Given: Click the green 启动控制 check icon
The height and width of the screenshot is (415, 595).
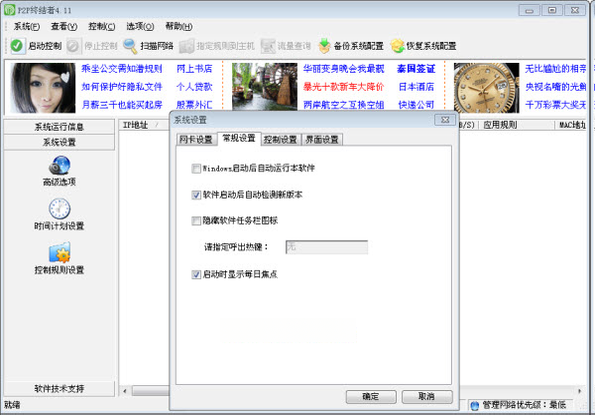Looking at the screenshot, I should [17, 46].
